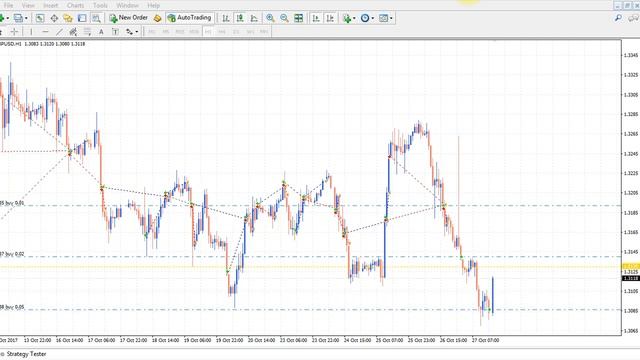Click the buy 0.05 order line label
Viewport: 640px width, 360px height.
(x=12, y=307)
